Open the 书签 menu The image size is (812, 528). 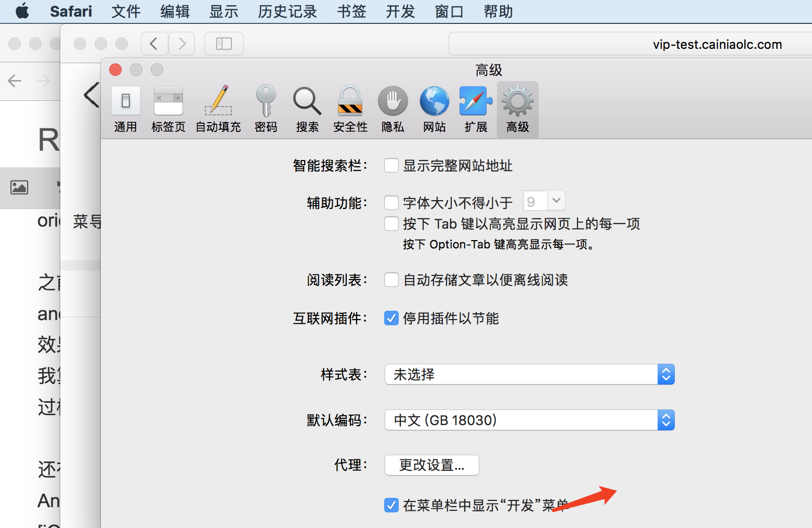(x=351, y=11)
